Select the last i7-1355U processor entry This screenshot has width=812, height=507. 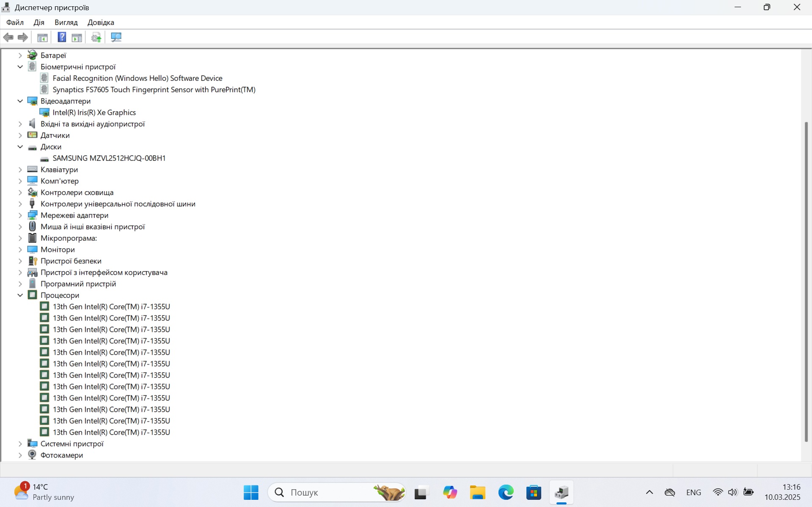tap(111, 432)
